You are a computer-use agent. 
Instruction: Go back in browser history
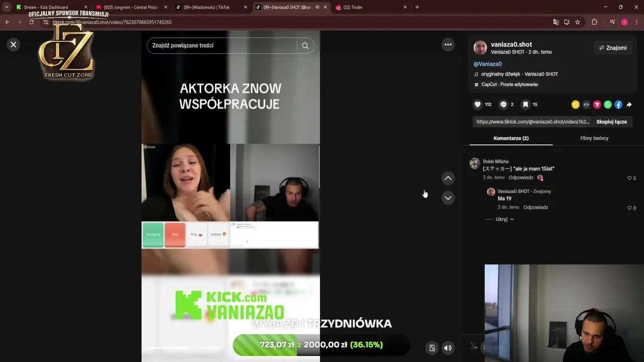tap(7, 22)
